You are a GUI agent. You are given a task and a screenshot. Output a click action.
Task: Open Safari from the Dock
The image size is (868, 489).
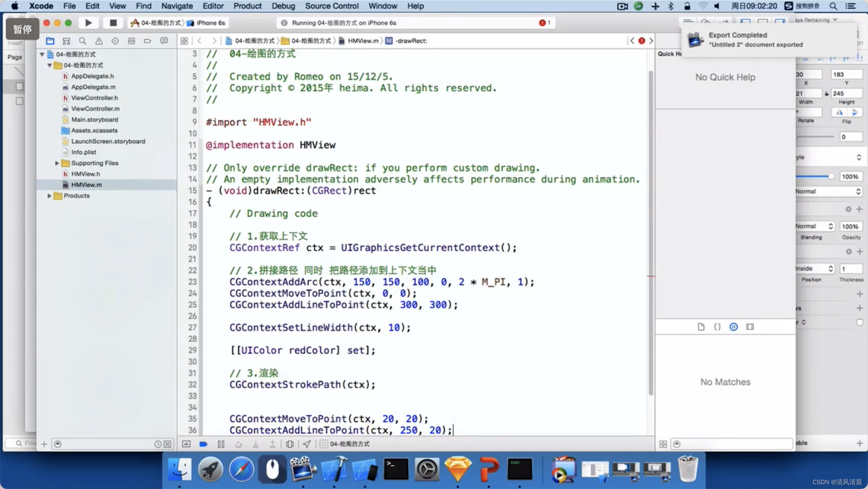pos(242,469)
